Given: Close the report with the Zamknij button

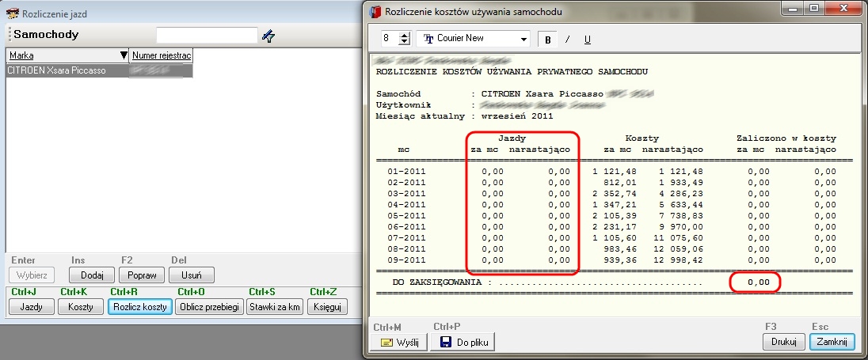Looking at the screenshot, I should point(832,342).
